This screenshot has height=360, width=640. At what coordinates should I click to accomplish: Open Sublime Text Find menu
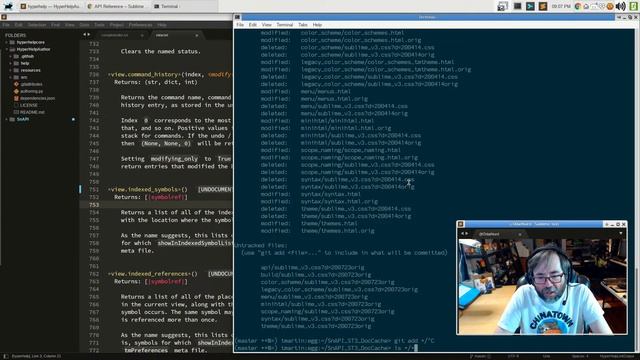click(56, 25)
